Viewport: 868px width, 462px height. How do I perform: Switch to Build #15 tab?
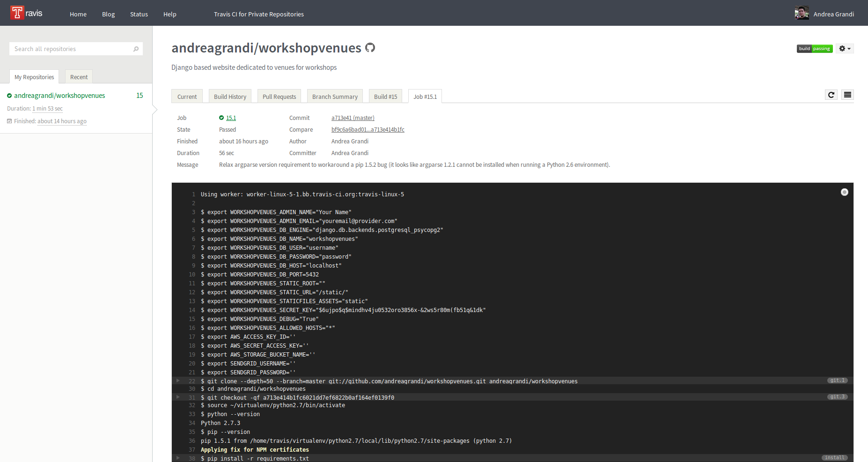point(386,97)
